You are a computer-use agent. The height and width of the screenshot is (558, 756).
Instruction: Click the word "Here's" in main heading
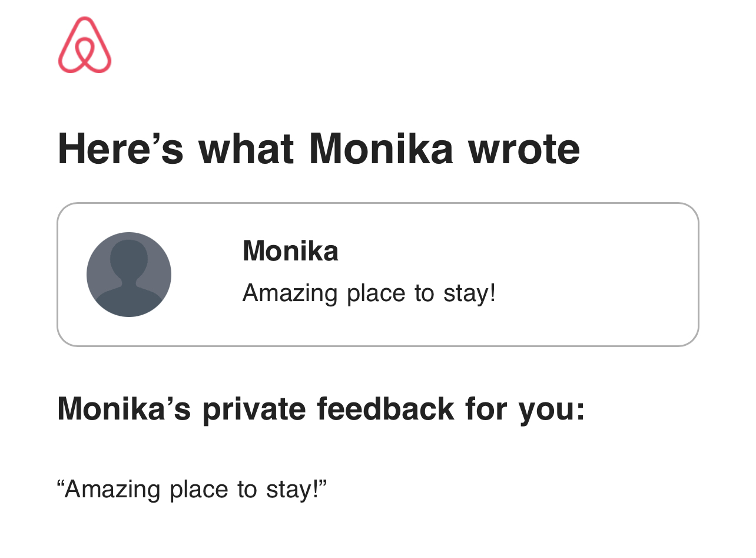(x=121, y=149)
